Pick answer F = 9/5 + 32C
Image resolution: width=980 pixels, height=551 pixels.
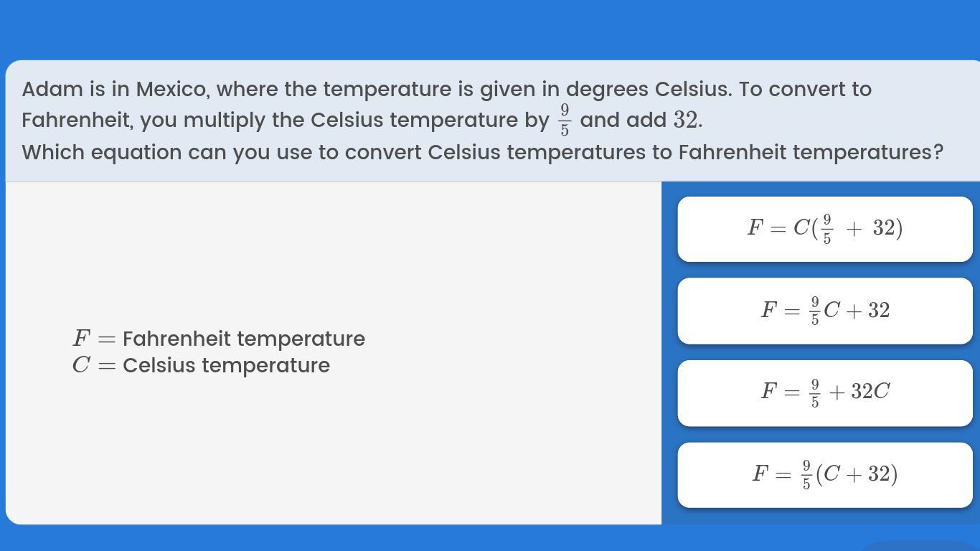[824, 392]
